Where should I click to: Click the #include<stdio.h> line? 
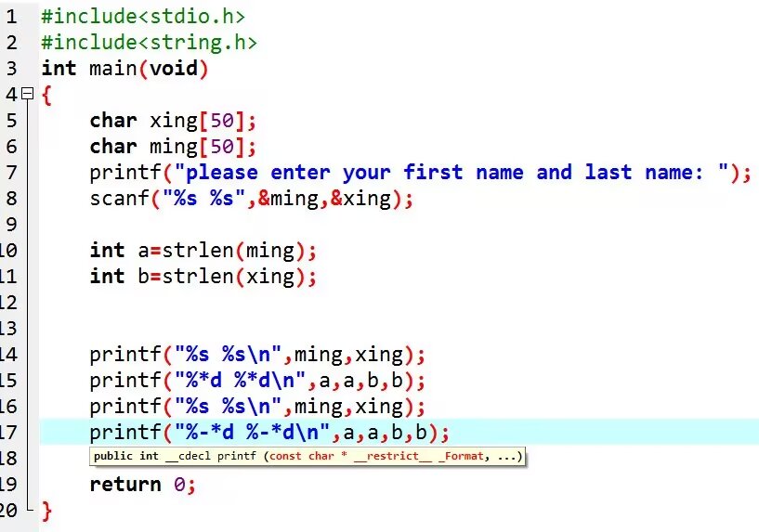click(x=143, y=17)
